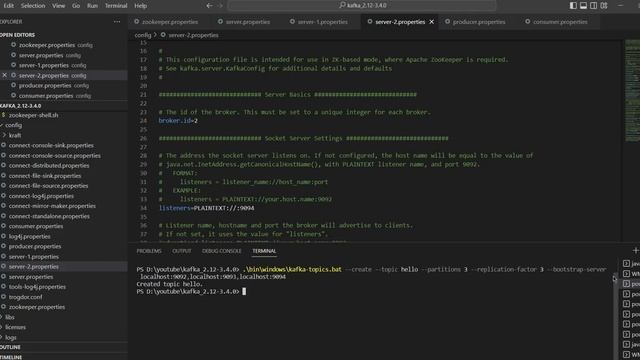Open connect-file-source.properties file
The height and width of the screenshot is (360, 640).
[x=48, y=186]
